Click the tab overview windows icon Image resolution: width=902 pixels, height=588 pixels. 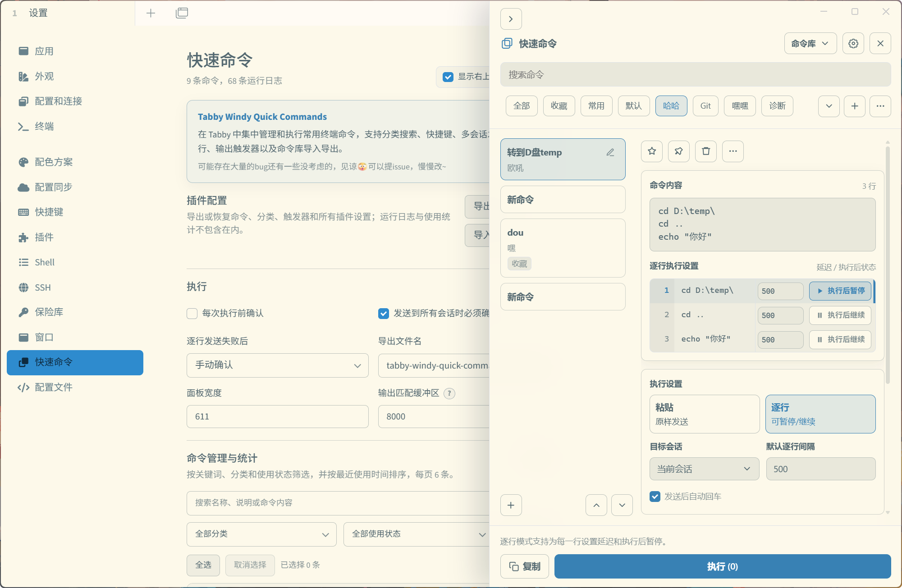[x=182, y=13]
